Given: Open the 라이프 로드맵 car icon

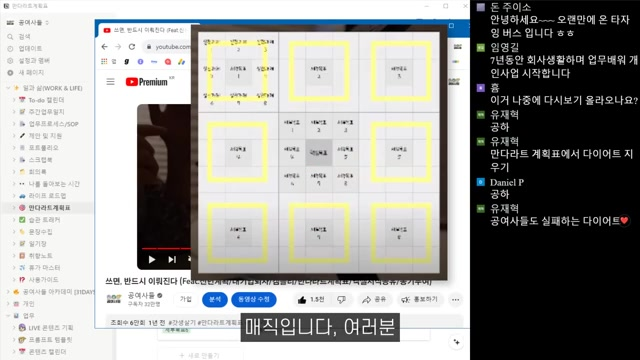Looking at the screenshot, I should 22,196.
